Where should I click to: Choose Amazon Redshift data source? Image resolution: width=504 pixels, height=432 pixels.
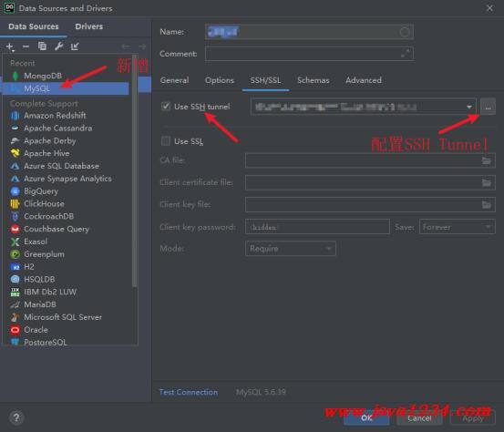coord(67,116)
